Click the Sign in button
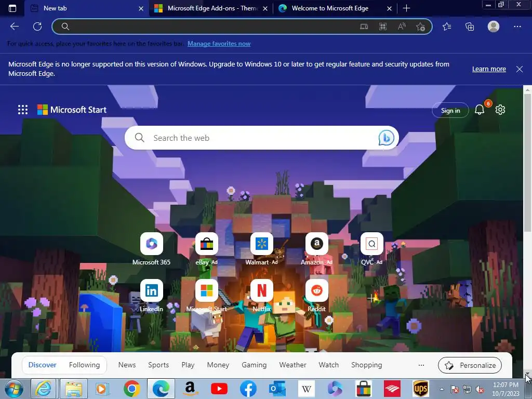532x399 pixels. 450,110
